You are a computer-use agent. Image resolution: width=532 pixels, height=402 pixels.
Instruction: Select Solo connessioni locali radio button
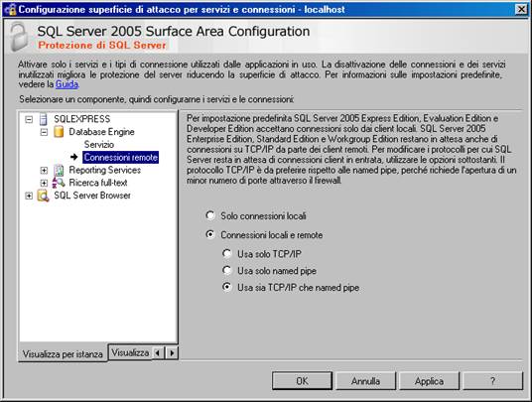point(210,215)
